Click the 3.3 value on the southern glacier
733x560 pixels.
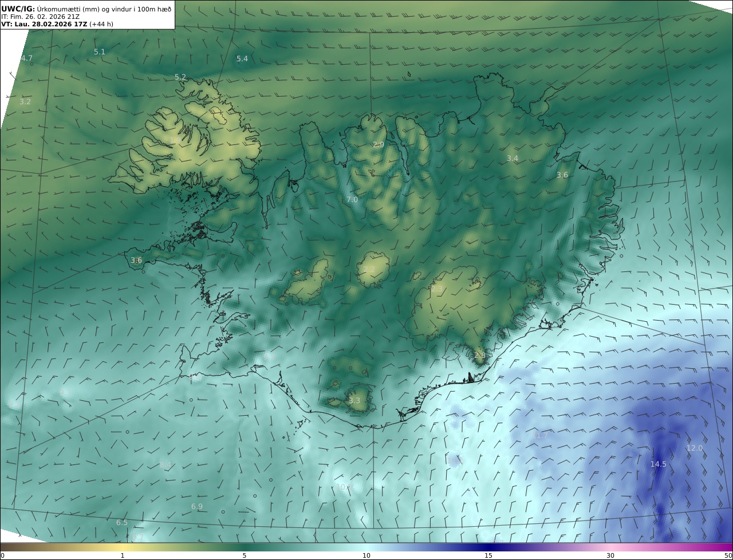[x=354, y=401]
